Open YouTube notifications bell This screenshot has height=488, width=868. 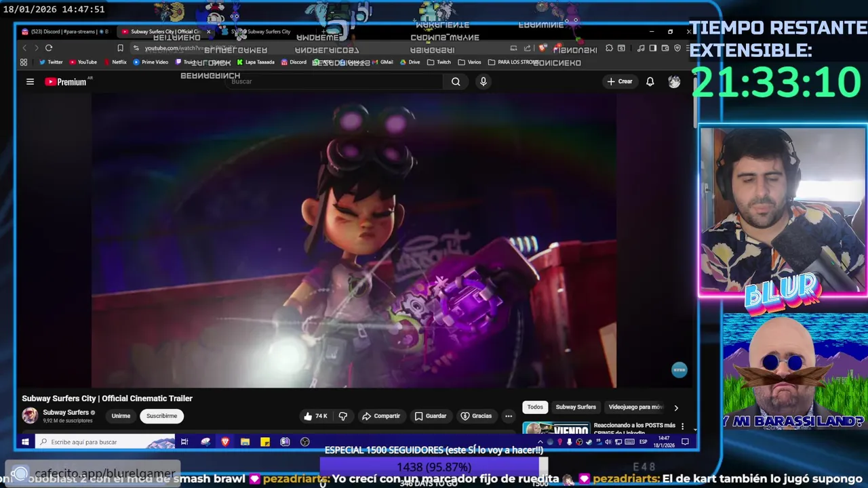click(650, 81)
